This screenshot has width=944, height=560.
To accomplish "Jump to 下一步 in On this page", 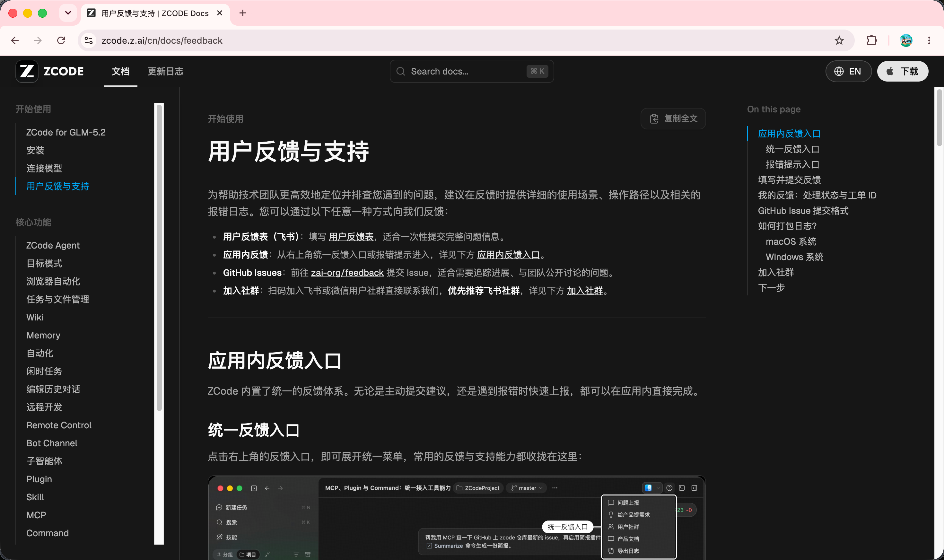I will coord(772,288).
